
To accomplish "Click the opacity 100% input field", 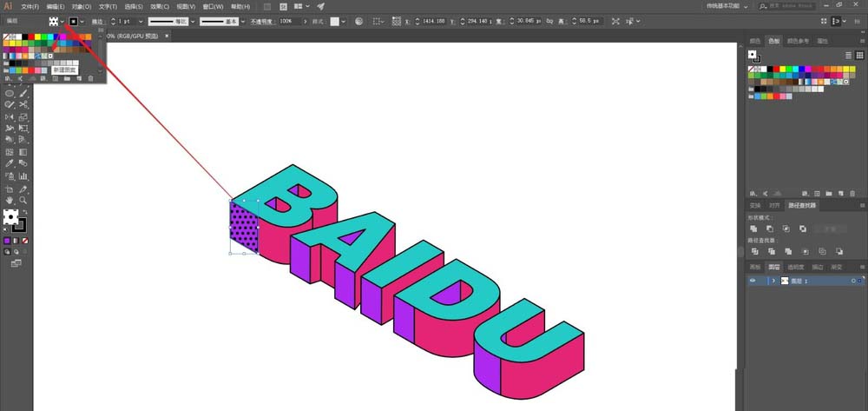I will 289,21.
